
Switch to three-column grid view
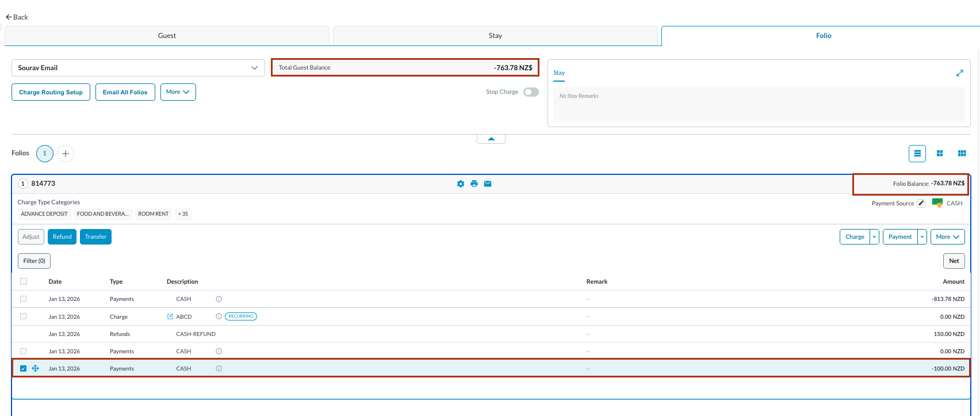[x=962, y=154]
